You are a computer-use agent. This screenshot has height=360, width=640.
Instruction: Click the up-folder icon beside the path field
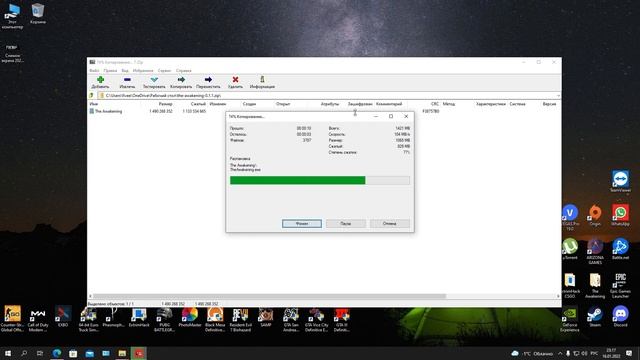click(x=91, y=96)
